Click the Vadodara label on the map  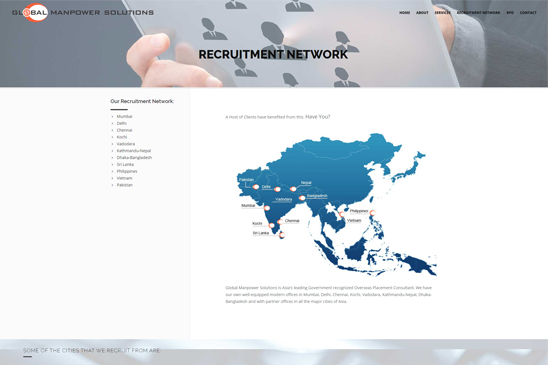(283, 199)
